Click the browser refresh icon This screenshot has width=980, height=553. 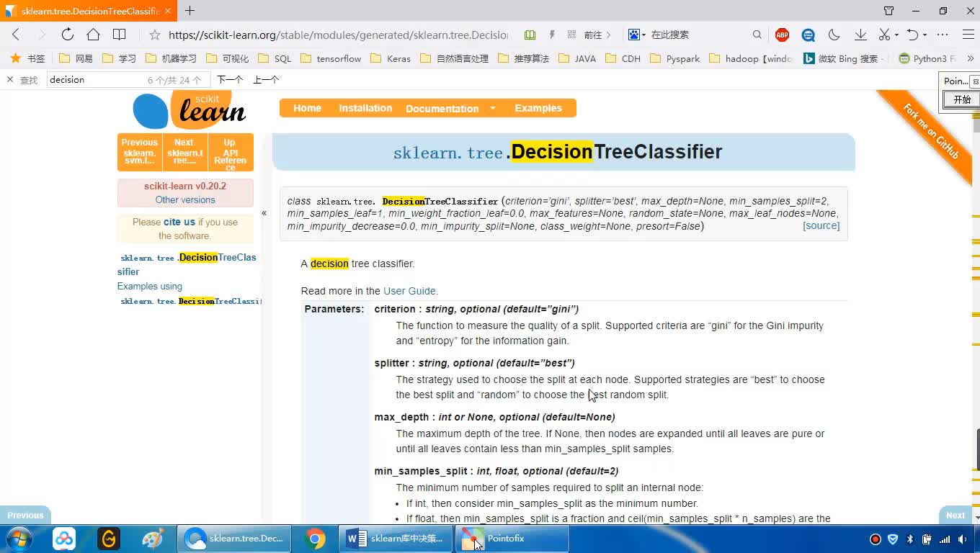(67, 35)
